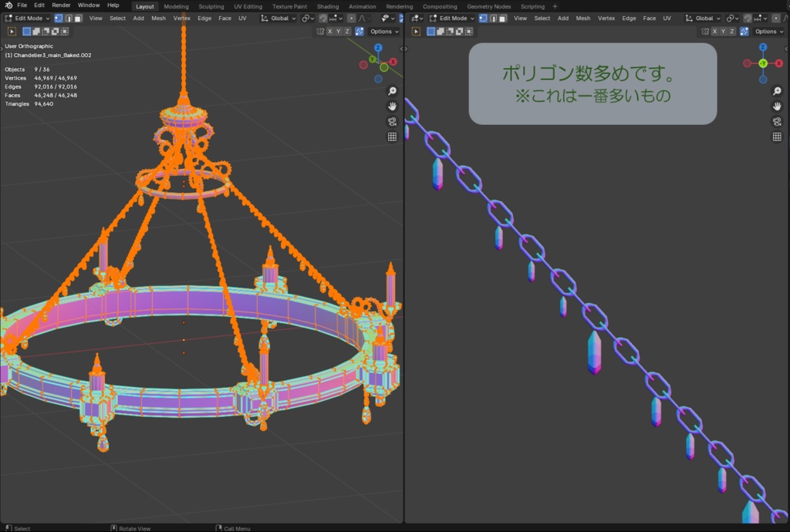Click red X axis on left viewport gizmo

[x=393, y=62]
